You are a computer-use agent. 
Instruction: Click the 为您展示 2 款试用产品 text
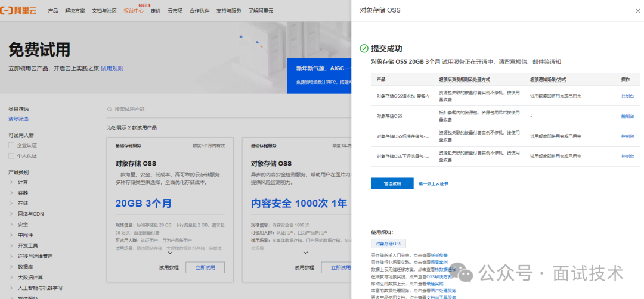[x=131, y=127]
